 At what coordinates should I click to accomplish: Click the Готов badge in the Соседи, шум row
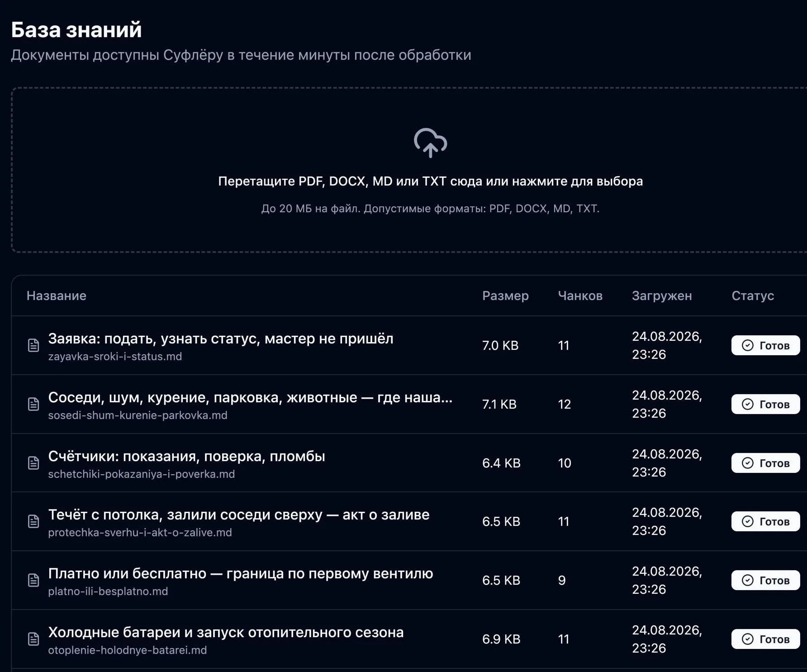pyautogui.click(x=765, y=404)
